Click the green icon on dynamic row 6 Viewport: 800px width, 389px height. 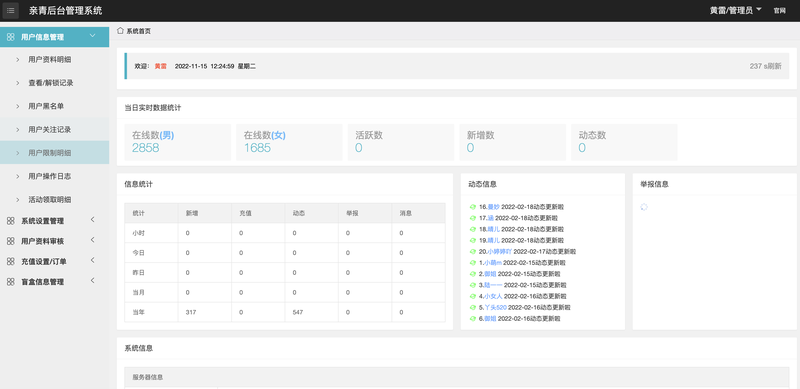coord(473,319)
